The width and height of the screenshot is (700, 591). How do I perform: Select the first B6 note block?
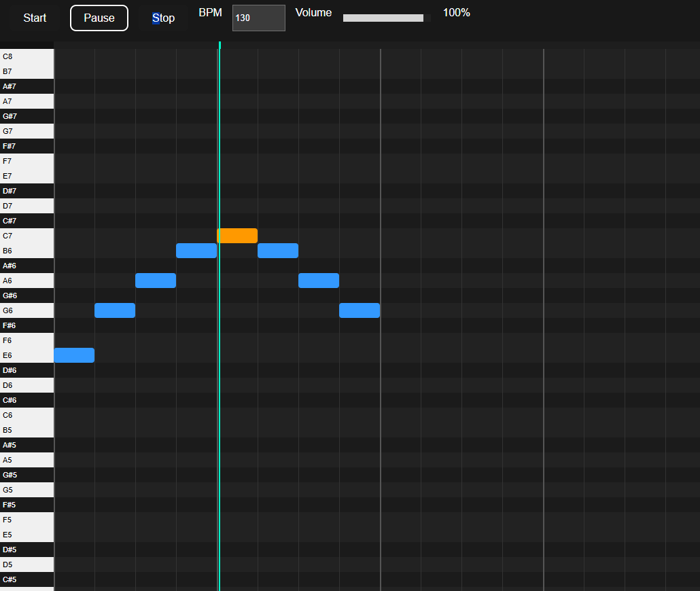click(196, 251)
